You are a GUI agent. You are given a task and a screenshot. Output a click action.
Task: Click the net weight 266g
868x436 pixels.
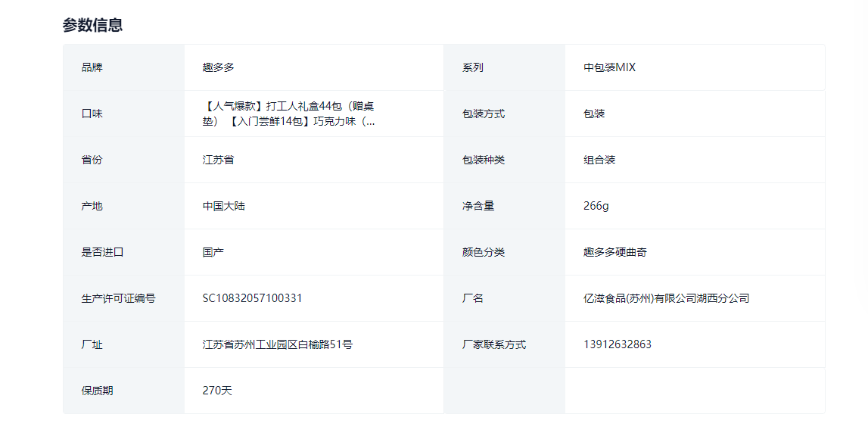click(596, 206)
